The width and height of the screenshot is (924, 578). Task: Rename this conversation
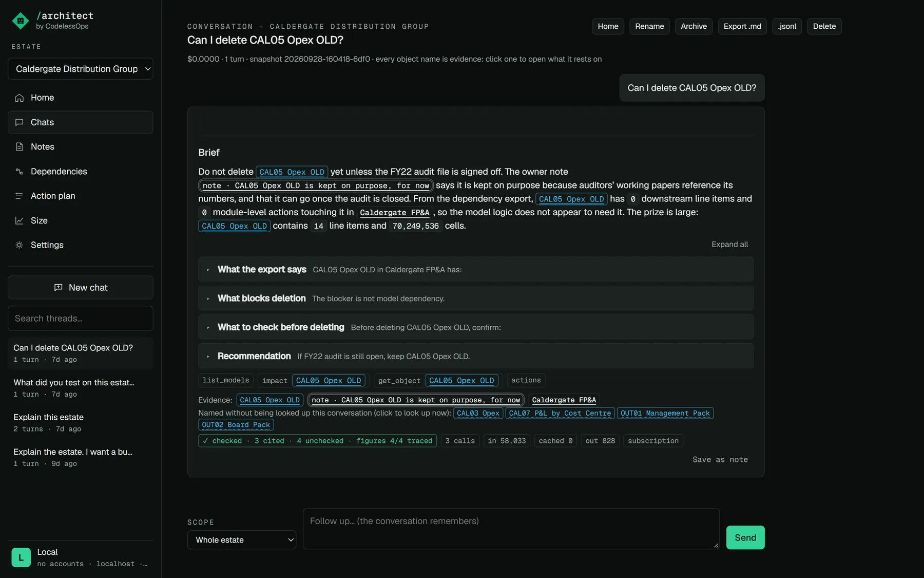[x=649, y=26]
